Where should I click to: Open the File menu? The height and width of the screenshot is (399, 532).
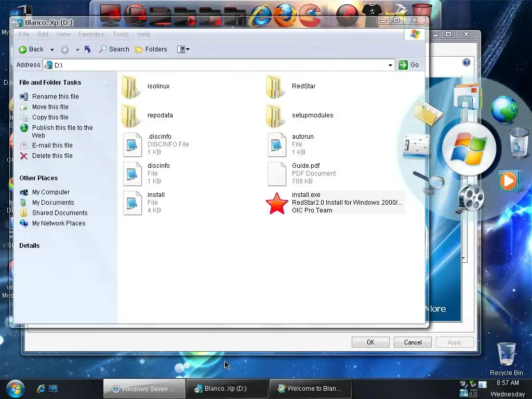pos(24,34)
